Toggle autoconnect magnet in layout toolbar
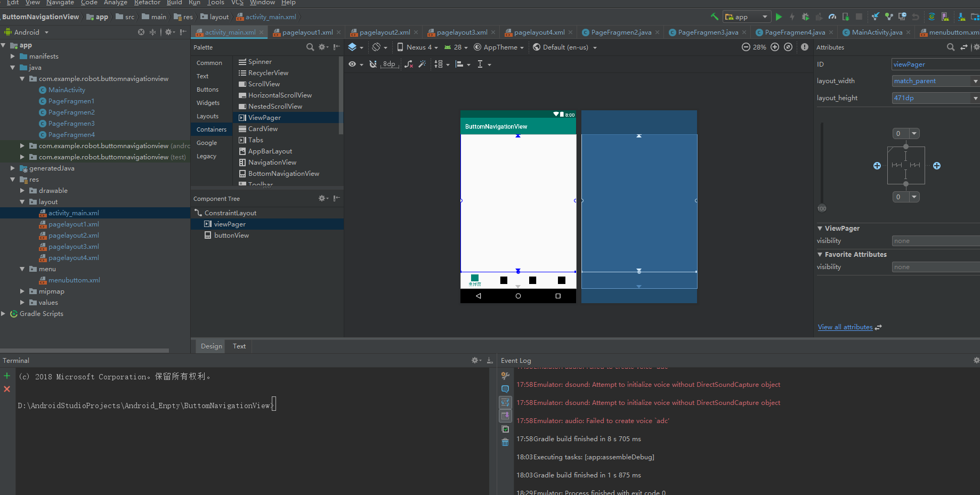Viewport: 980px width, 495px height. (x=373, y=64)
